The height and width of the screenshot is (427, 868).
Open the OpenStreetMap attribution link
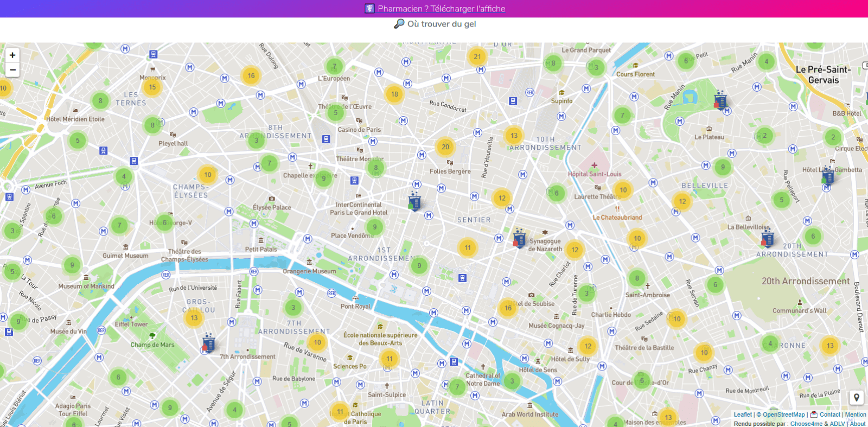[784, 415]
